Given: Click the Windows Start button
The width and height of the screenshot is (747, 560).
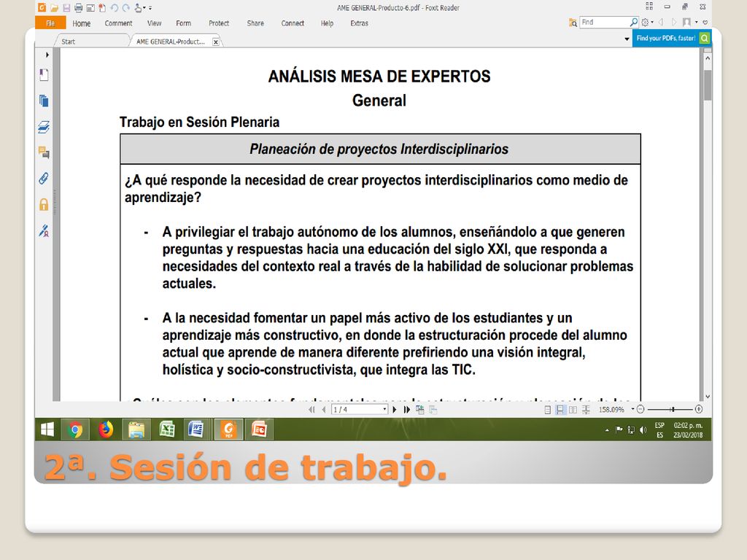Looking at the screenshot, I should (x=47, y=430).
